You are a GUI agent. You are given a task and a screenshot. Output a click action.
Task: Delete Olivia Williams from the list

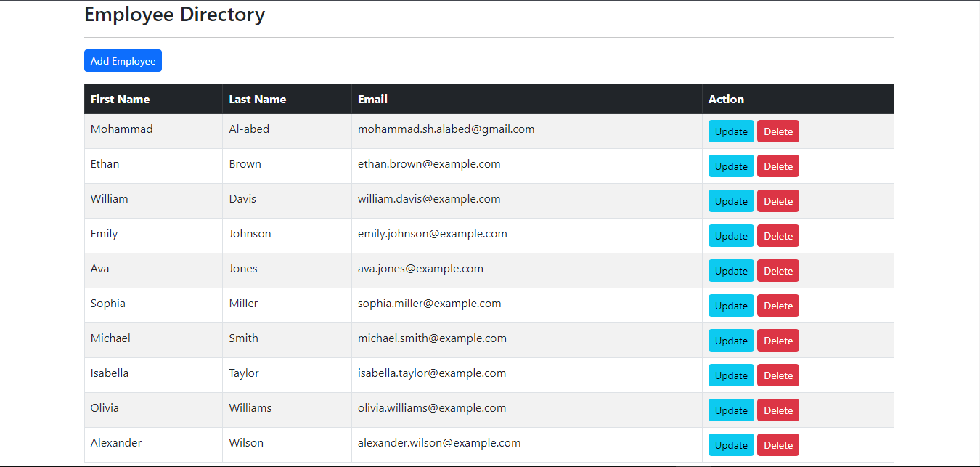[x=777, y=410]
